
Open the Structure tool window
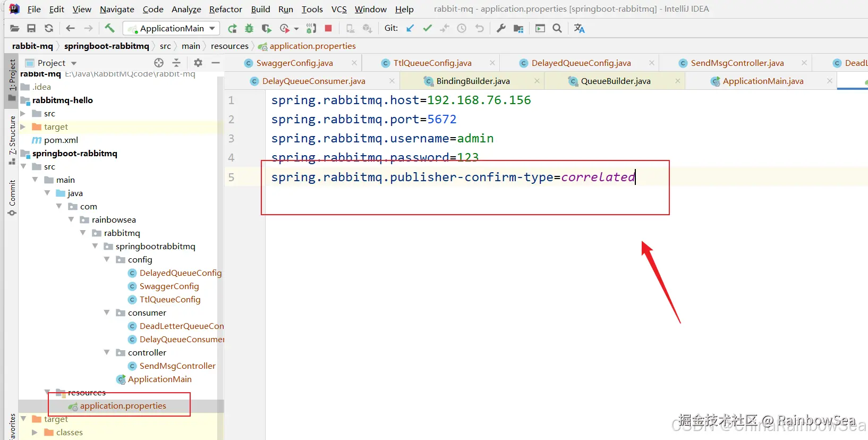pyautogui.click(x=12, y=139)
